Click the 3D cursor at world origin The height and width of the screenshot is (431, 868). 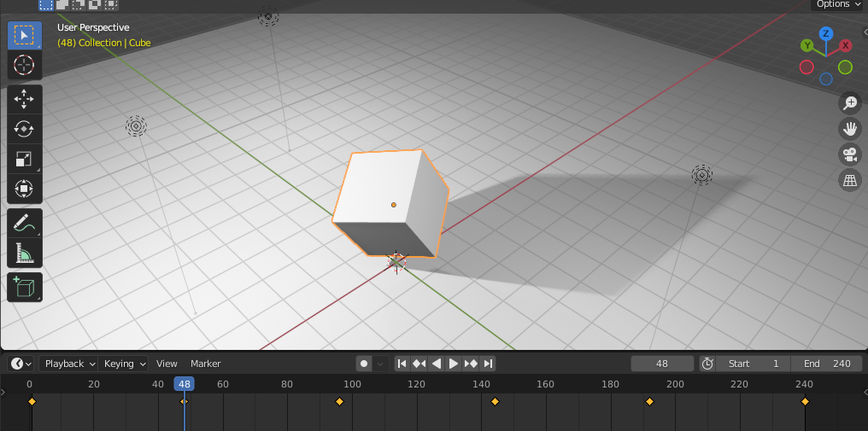[x=396, y=262]
